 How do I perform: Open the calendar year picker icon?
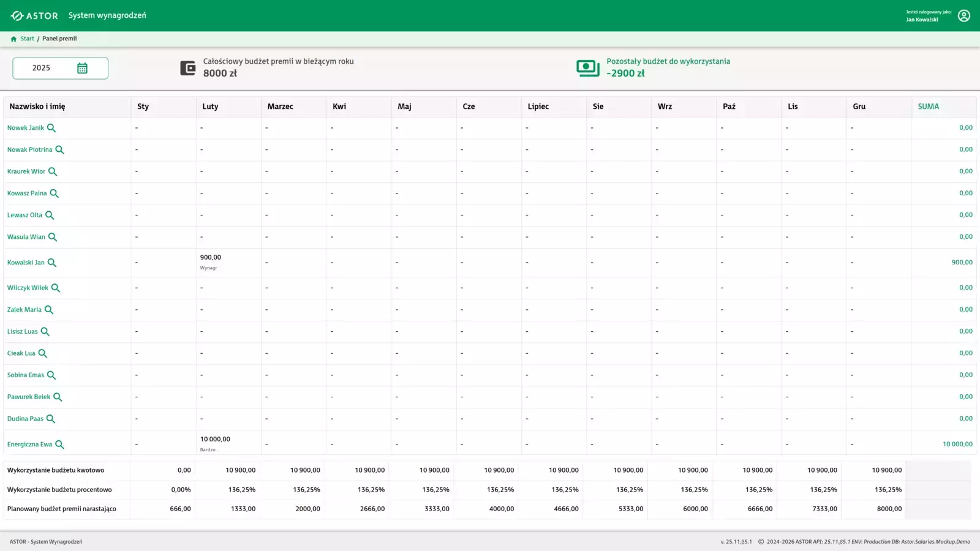click(x=82, y=68)
